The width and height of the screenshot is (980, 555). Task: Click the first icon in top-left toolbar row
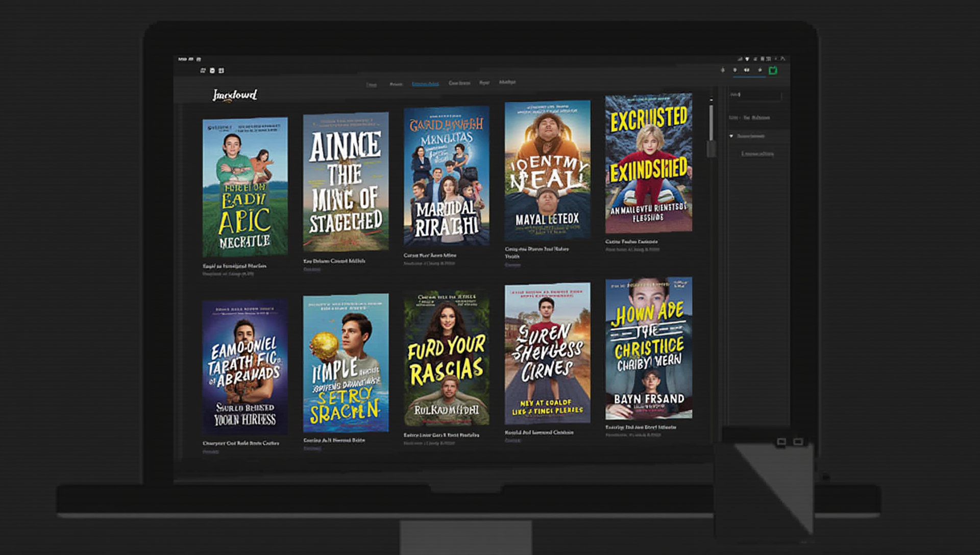(x=203, y=70)
